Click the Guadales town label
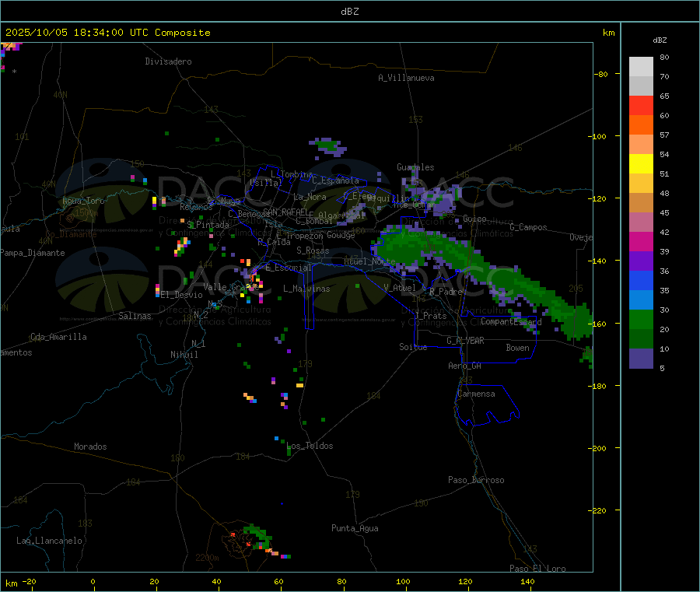 click(x=415, y=167)
